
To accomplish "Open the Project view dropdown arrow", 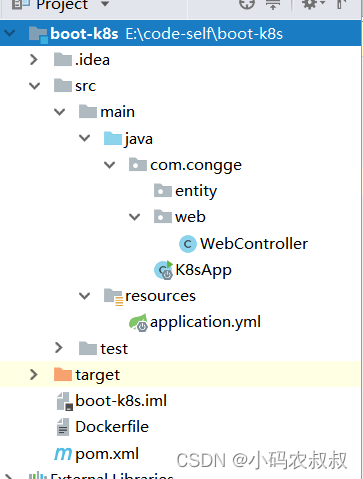I will 105,4.
